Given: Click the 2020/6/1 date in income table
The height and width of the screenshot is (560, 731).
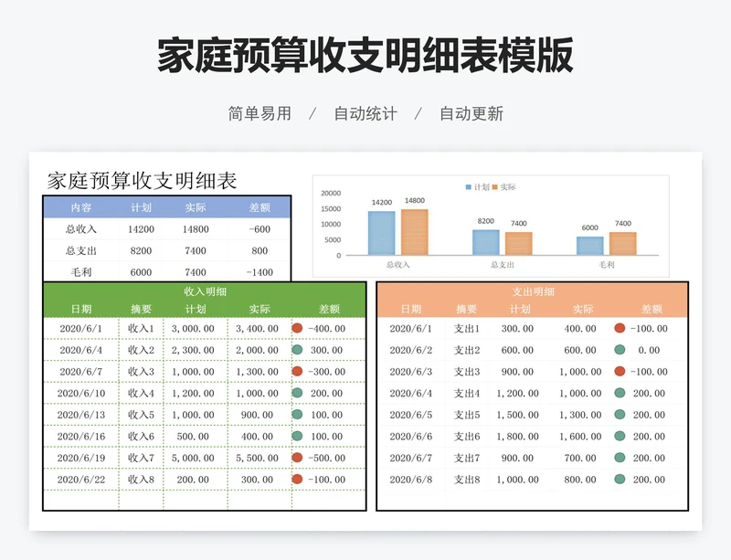Looking at the screenshot, I should [x=81, y=328].
